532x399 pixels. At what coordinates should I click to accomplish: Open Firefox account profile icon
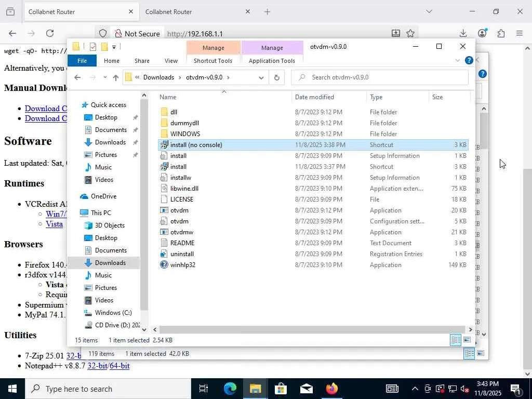pyautogui.click(x=482, y=33)
